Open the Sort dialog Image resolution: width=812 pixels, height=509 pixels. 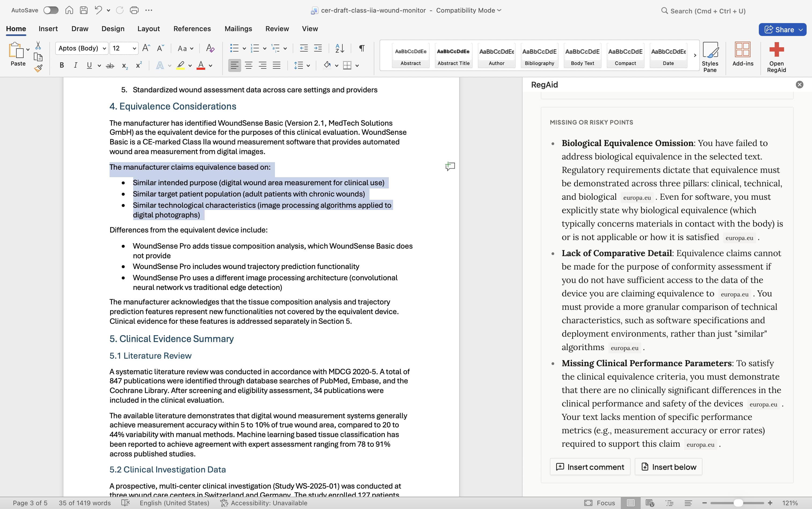(339, 48)
